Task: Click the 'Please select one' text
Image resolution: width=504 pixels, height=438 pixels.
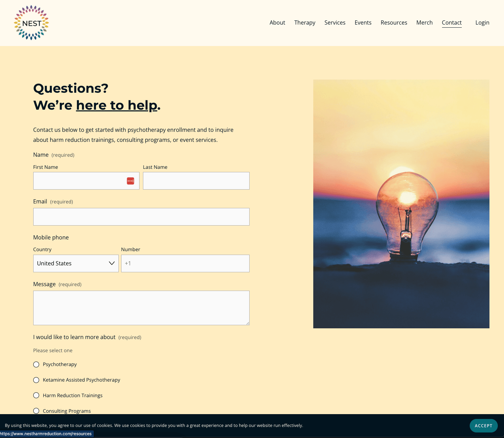Action: pos(53,350)
